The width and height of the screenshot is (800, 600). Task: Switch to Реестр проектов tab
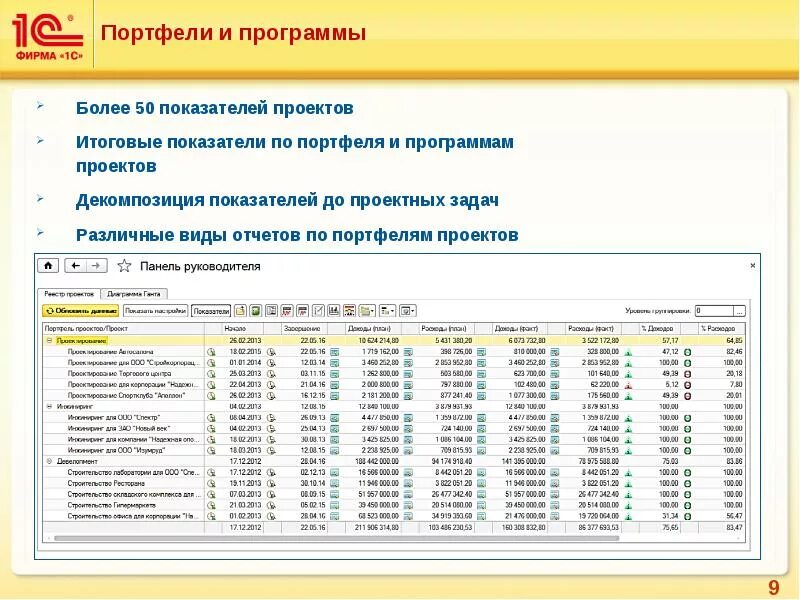point(69,294)
